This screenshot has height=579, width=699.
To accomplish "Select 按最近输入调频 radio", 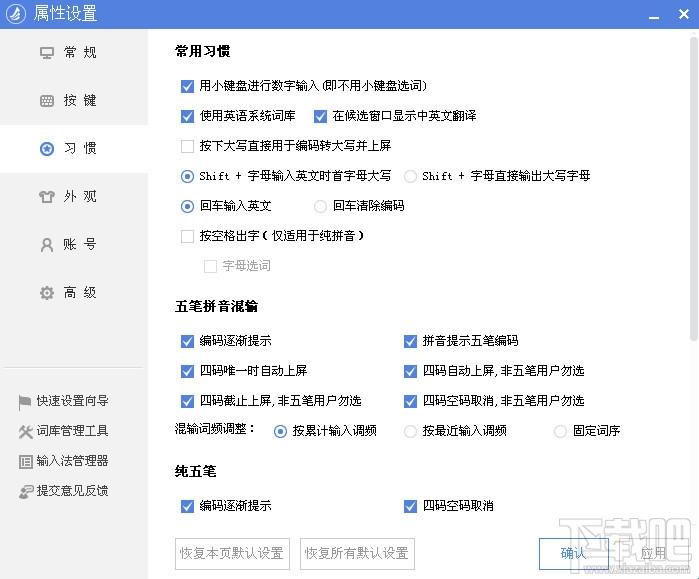I will click(410, 431).
